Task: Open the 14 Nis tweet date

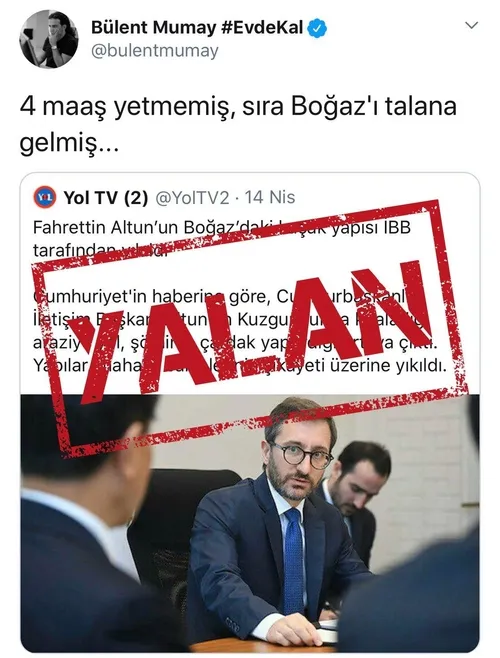Action: tap(270, 197)
